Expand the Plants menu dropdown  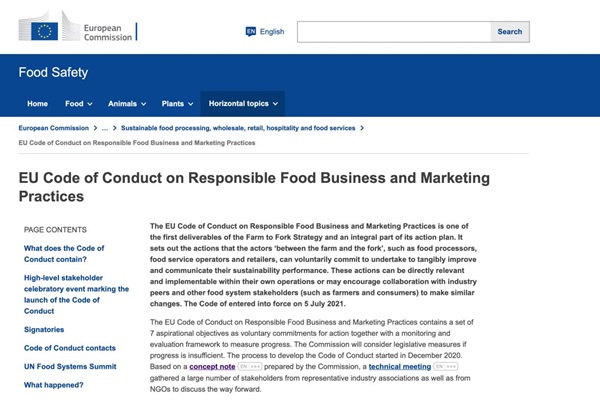[177, 104]
